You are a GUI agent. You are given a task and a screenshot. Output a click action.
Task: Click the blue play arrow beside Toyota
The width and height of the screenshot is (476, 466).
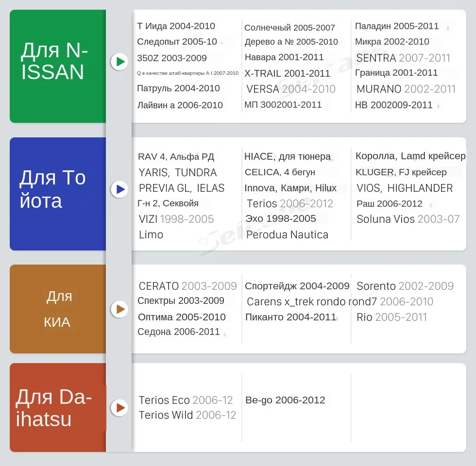coord(119,189)
